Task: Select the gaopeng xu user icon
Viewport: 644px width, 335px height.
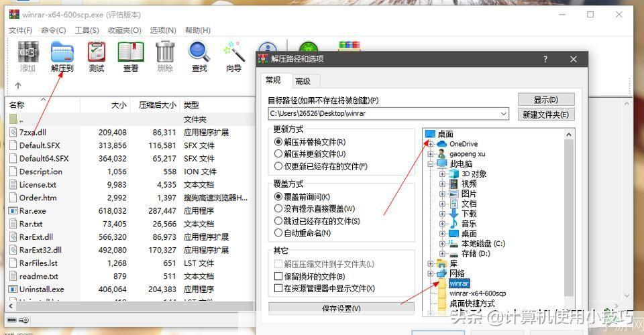Action: 442,153
